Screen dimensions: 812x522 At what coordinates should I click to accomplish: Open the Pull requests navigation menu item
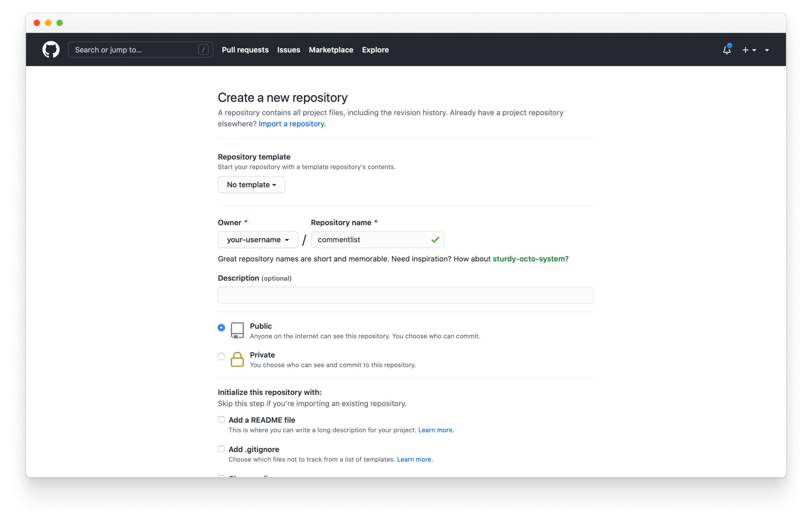point(245,50)
